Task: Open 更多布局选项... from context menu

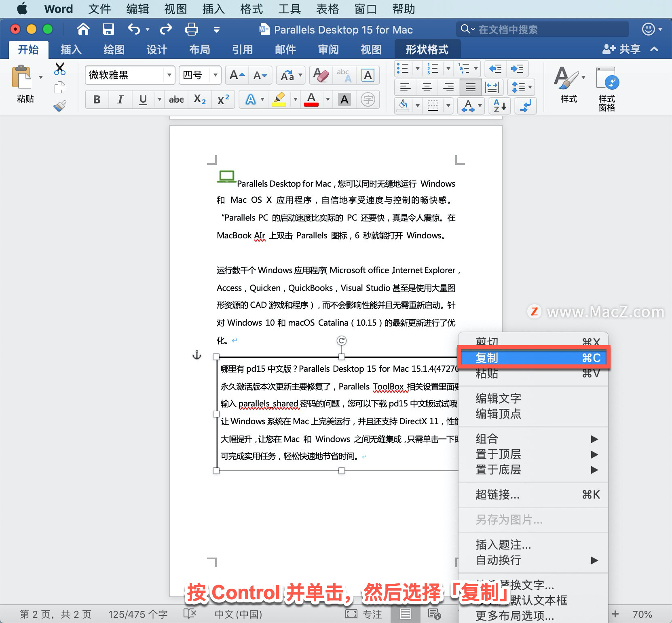Action: coord(533,615)
